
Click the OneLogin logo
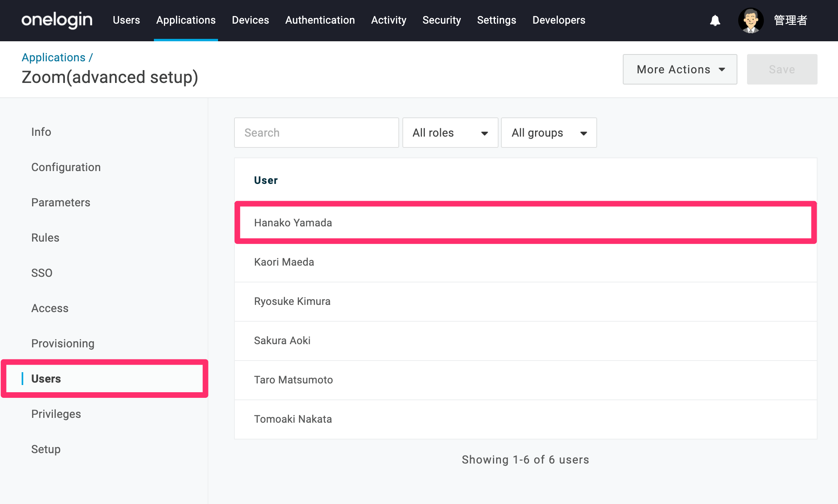[x=57, y=20]
